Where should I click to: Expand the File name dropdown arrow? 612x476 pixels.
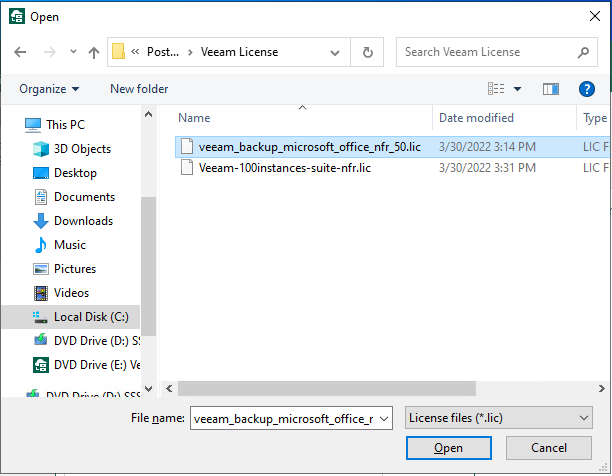click(384, 419)
